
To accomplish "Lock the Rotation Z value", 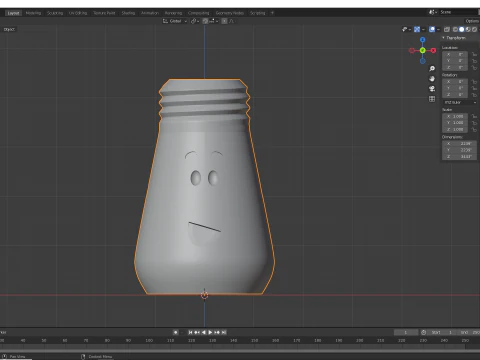I will pyautogui.click(x=474, y=95).
